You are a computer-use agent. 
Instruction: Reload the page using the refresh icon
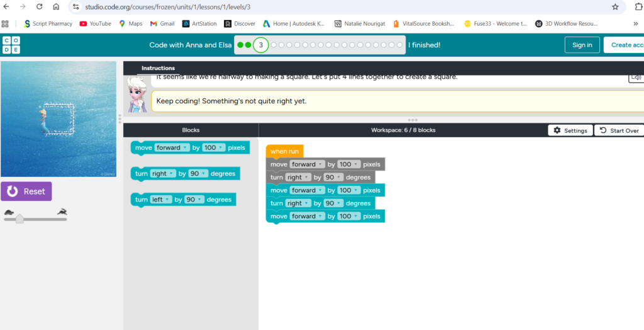coord(39,7)
